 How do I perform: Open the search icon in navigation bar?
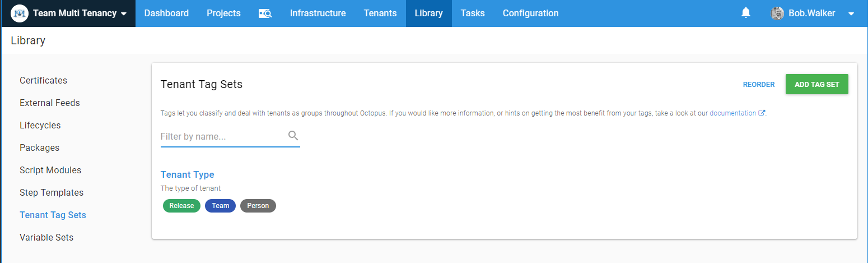[x=265, y=13]
